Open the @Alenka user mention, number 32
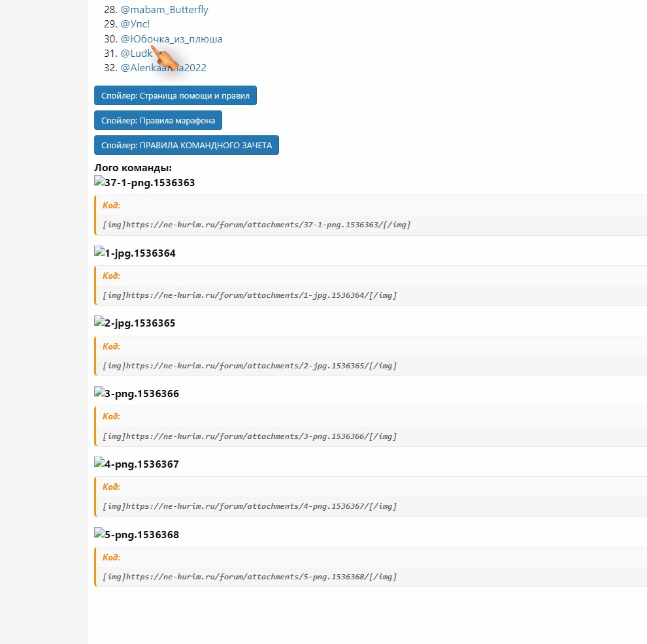The width and height of the screenshot is (647, 644). 163,68
